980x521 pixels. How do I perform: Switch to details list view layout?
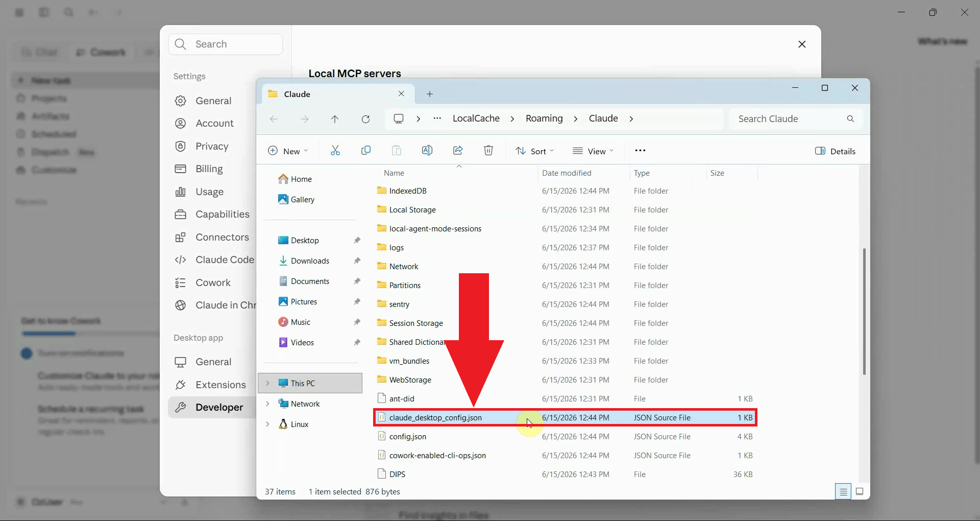point(843,492)
